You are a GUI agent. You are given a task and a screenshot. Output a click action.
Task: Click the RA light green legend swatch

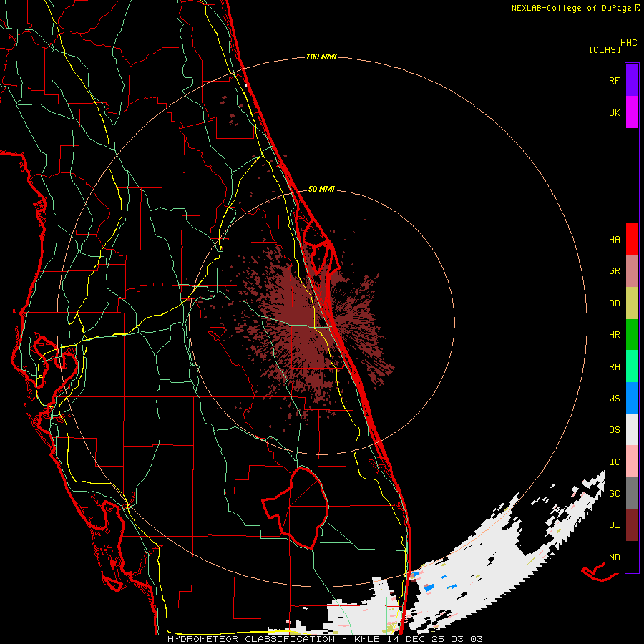point(632,366)
